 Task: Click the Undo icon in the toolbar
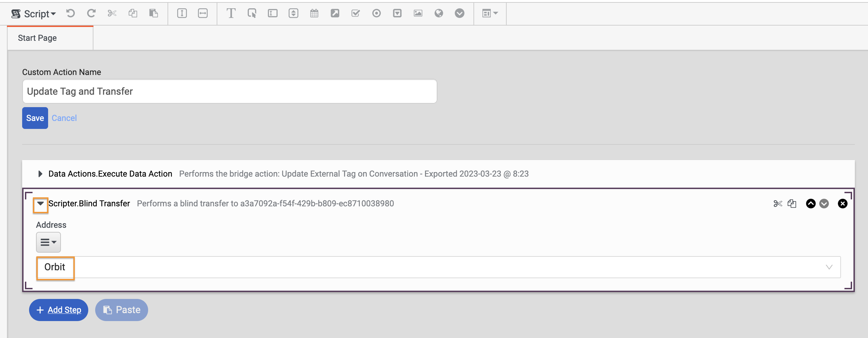[x=70, y=13]
